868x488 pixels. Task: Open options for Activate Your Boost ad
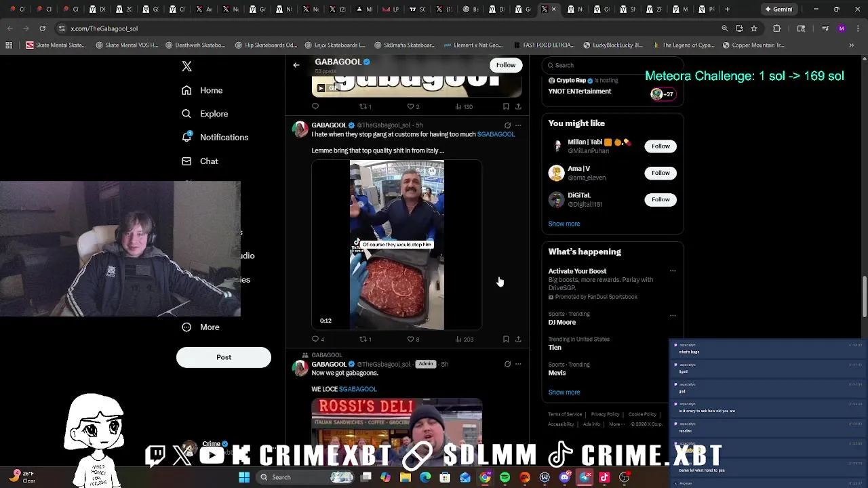(x=673, y=271)
